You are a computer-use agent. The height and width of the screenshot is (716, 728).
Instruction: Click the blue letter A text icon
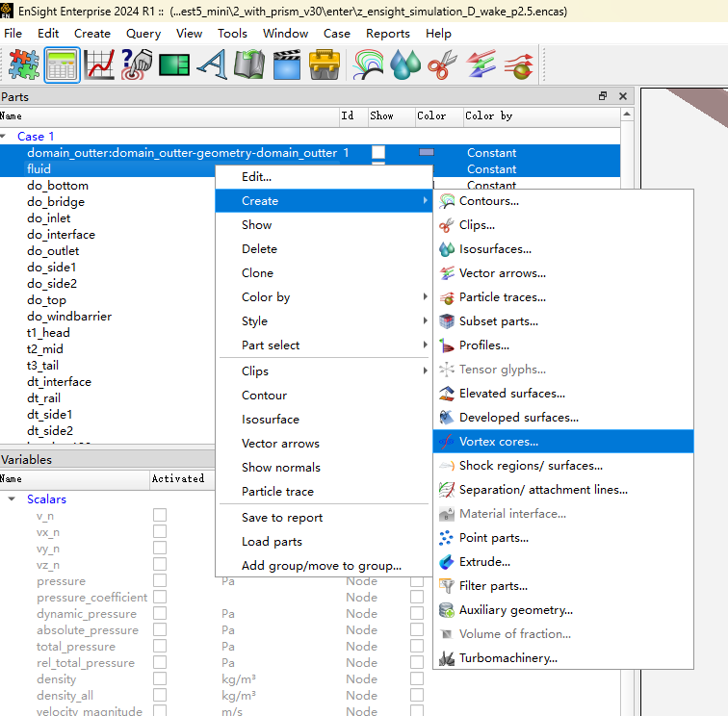coord(210,65)
